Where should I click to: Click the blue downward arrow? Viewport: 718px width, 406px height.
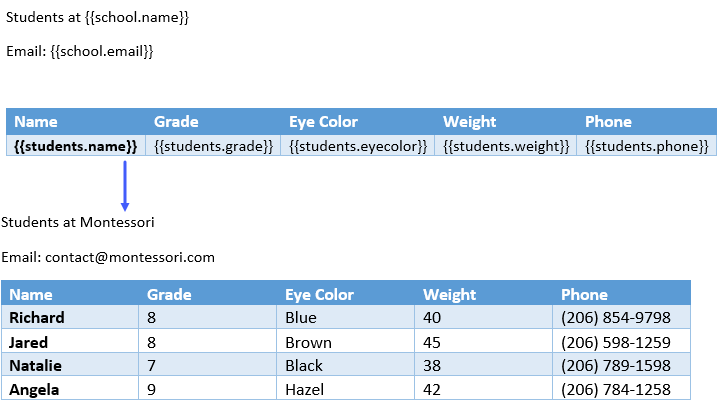pyautogui.click(x=125, y=186)
